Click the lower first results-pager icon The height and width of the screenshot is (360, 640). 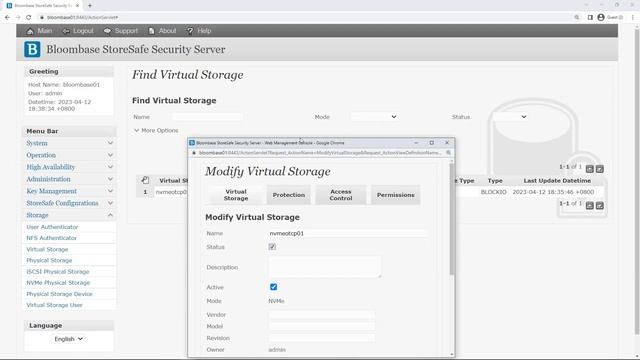589,205
